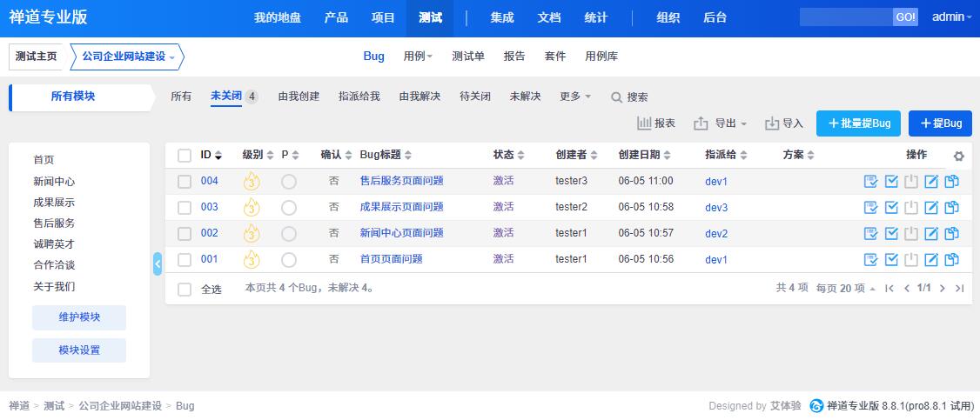This screenshot has width=980, height=420.
Task: Click the confirm icon for bug 003
Action: tap(870, 207)
